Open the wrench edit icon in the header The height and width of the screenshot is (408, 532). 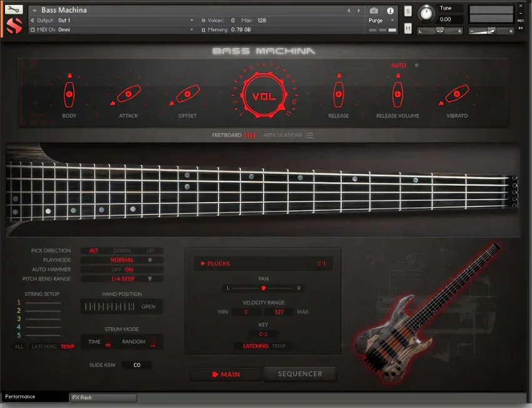pos(14,10)
